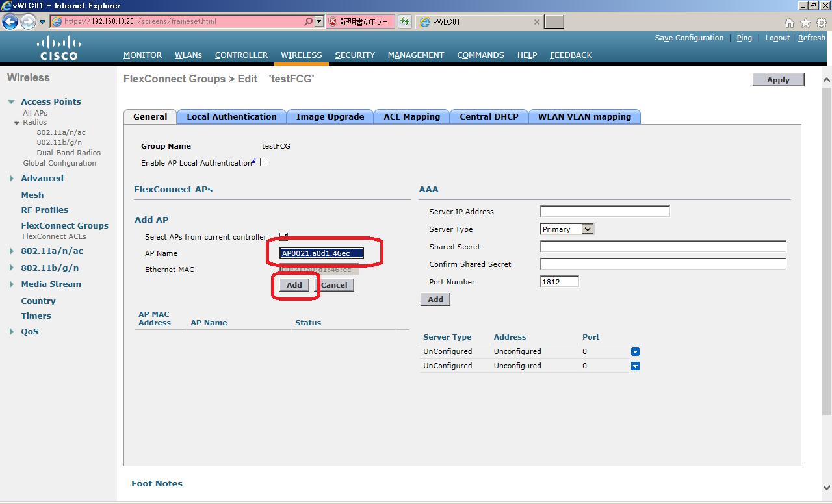This screenshot has height=504, width=832.
Task: Toggle Select APs from current controller checkbox
Action: click(x=283, y=236)
